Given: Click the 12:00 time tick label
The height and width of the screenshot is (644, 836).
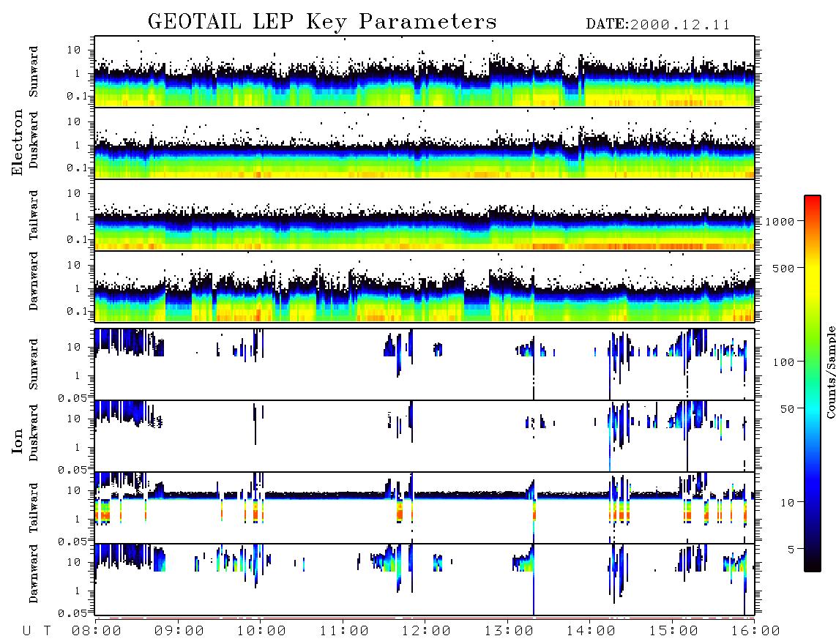Looking at the screenshot, I should (426, 631).
